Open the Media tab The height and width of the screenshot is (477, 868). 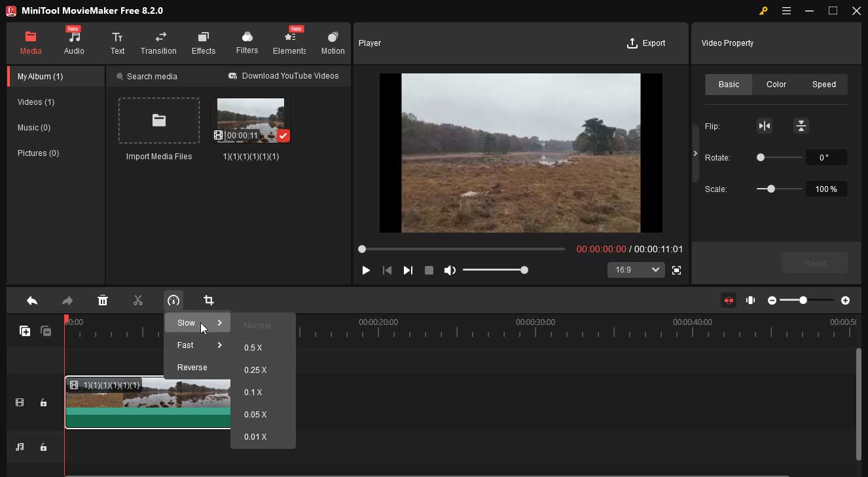pyautogui.click(x=31, y=43)
